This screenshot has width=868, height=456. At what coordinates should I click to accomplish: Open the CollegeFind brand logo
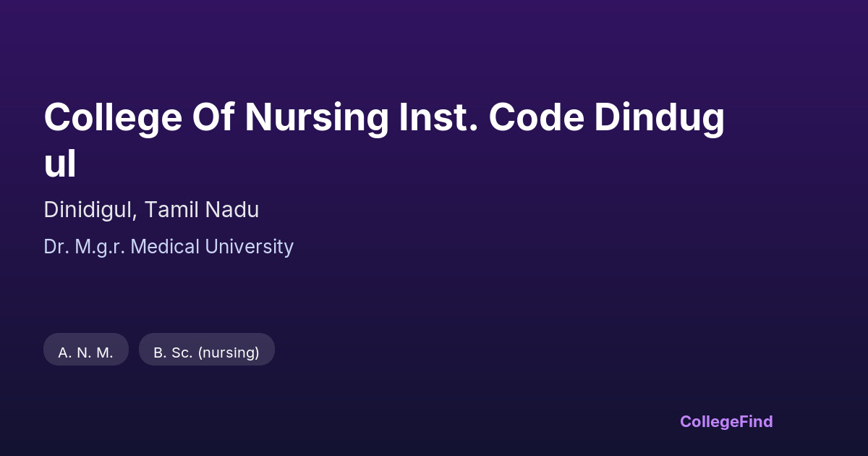(726, 421)
